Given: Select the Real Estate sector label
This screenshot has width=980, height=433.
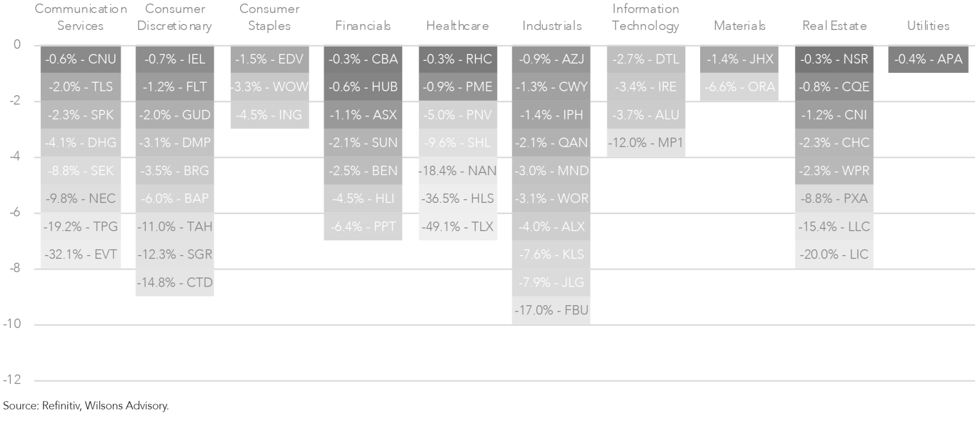Looking at the screenshot, I should pos(834,26).
